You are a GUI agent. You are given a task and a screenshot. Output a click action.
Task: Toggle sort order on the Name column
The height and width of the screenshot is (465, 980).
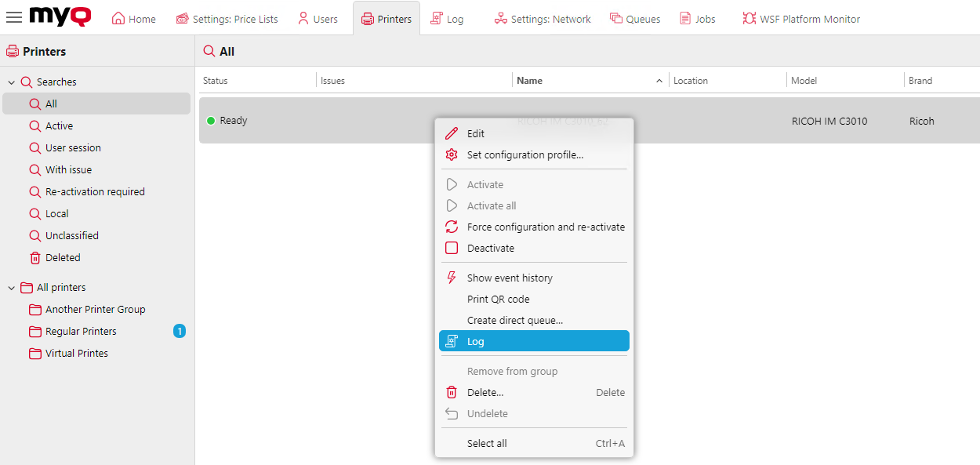click(x=658, y=81)
